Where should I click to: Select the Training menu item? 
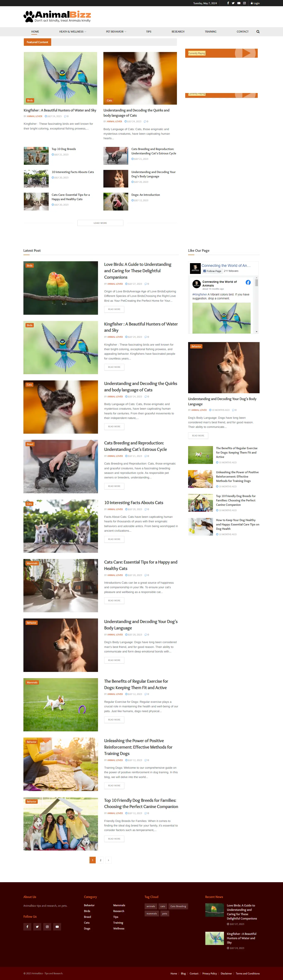[x=210, y=31]
